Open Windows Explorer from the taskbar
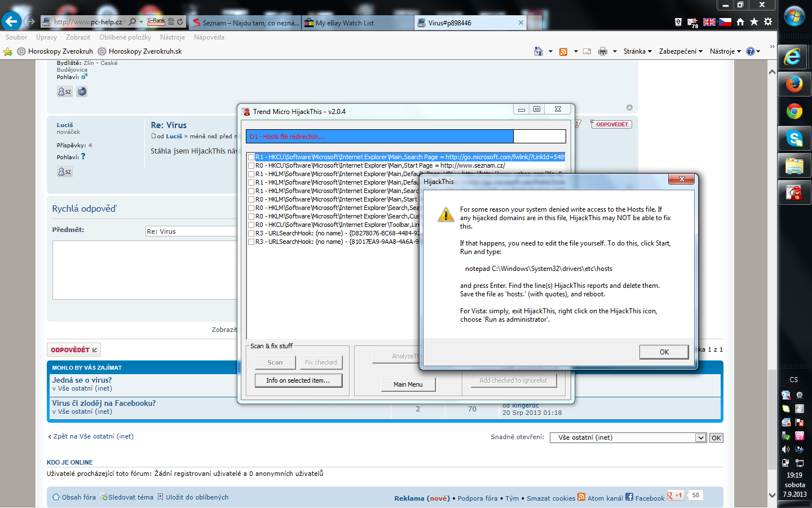The width and height of the screenshot is (812, 508). coord(794,165)
